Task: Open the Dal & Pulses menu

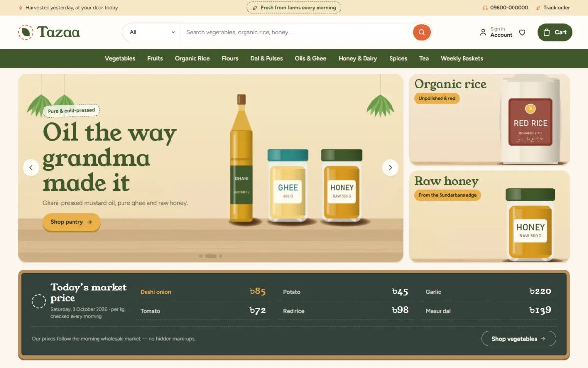Action: (x=267, y=58)
